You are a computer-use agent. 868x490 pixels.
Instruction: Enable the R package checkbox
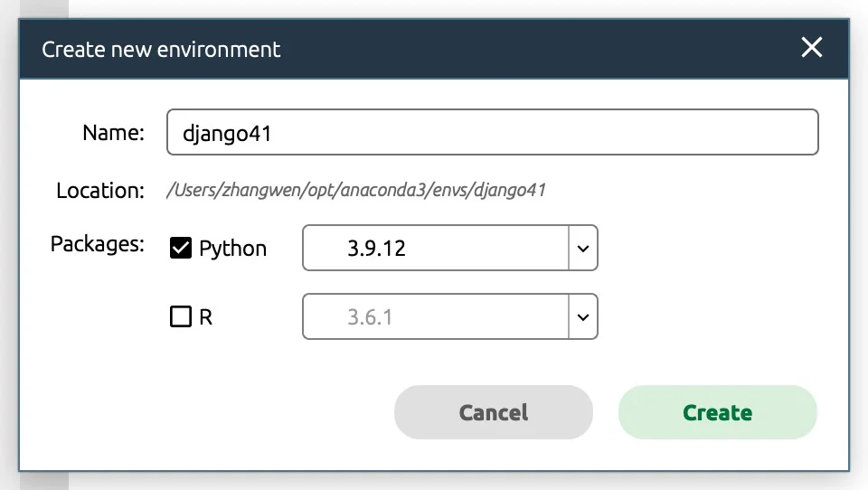181,316
